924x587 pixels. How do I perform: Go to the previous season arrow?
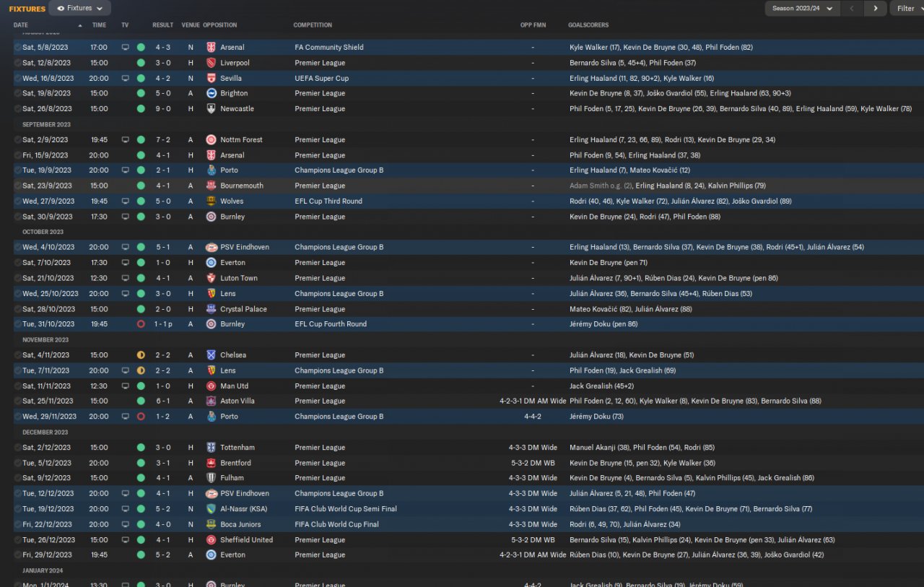click(x=853, y=9)
